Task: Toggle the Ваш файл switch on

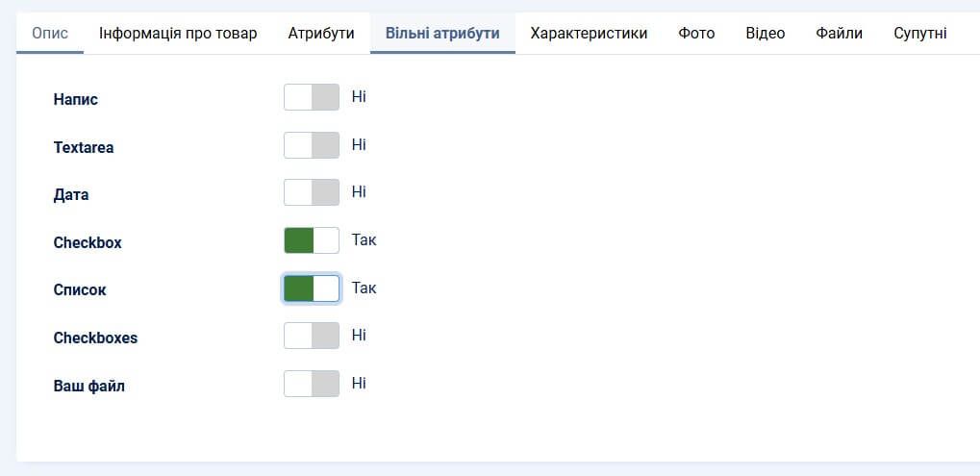Action: tap(312, 384)
